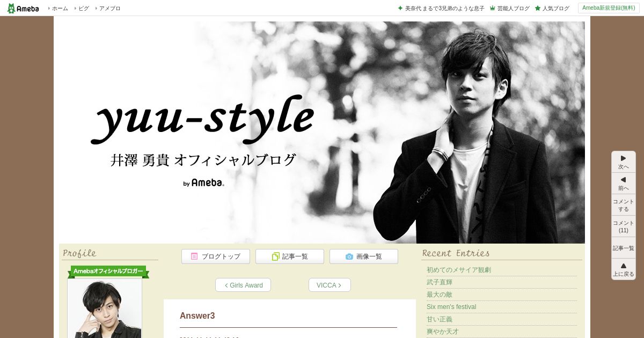Jump to next entry with 次へ arrow

click(x=623, y=162)
